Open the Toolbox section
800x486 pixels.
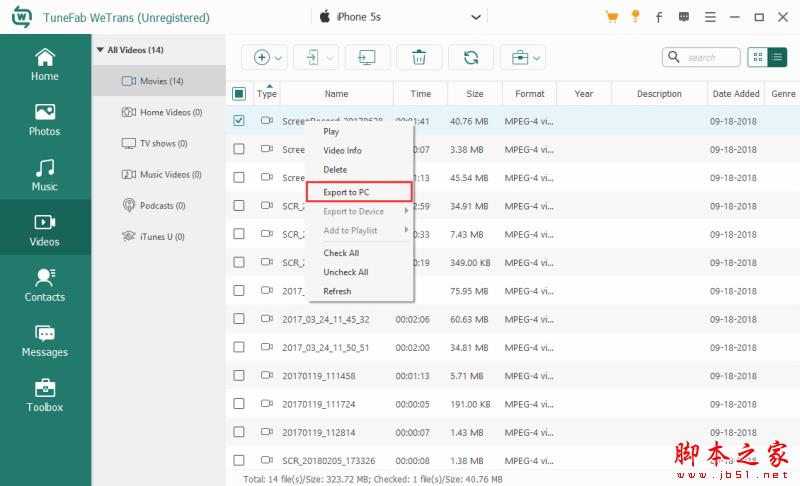pyautogui.click(x=45, y=396)
